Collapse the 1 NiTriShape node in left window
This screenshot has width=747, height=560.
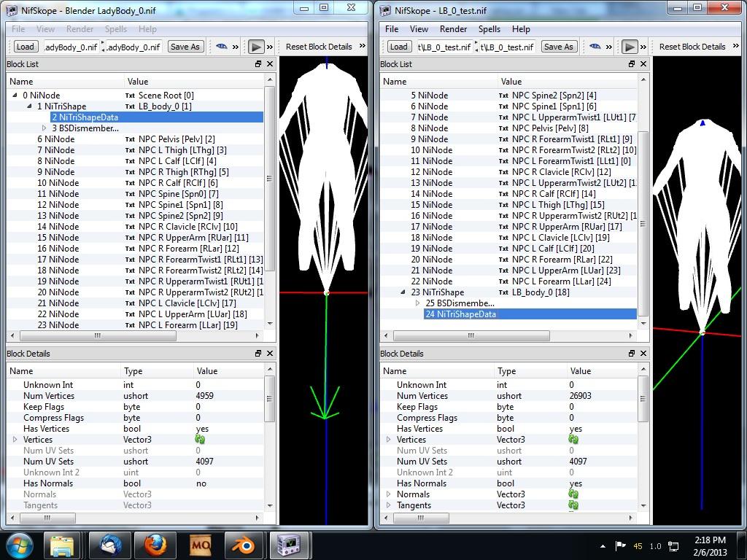click(29, 106)
